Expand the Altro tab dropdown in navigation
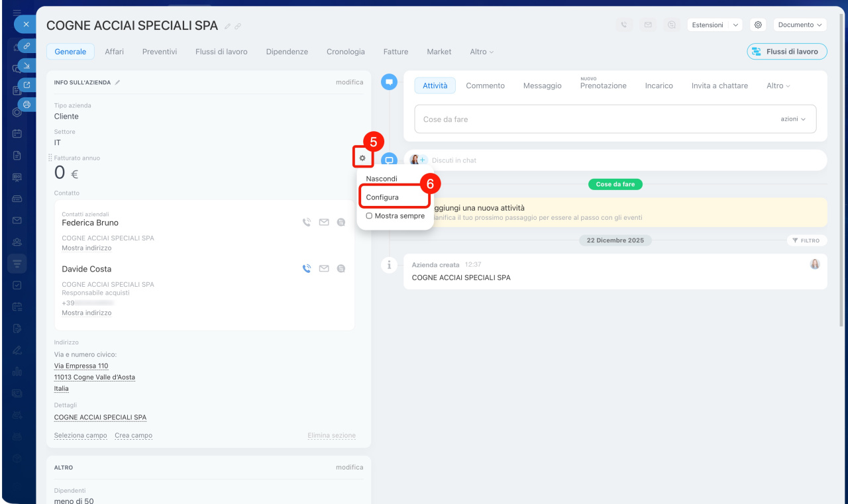This screenshot has width=848, height=504. pos(482,52)
